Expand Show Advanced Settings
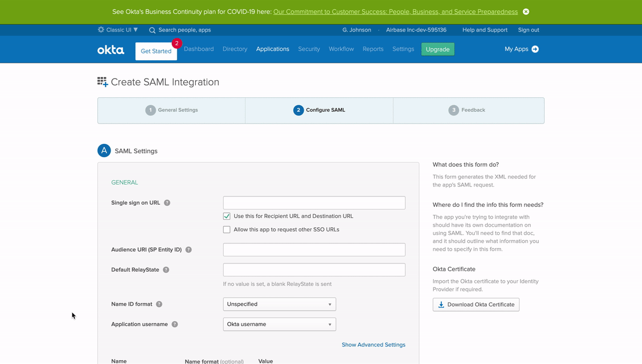This screenshot has width=642, height=364. point(373,345)
